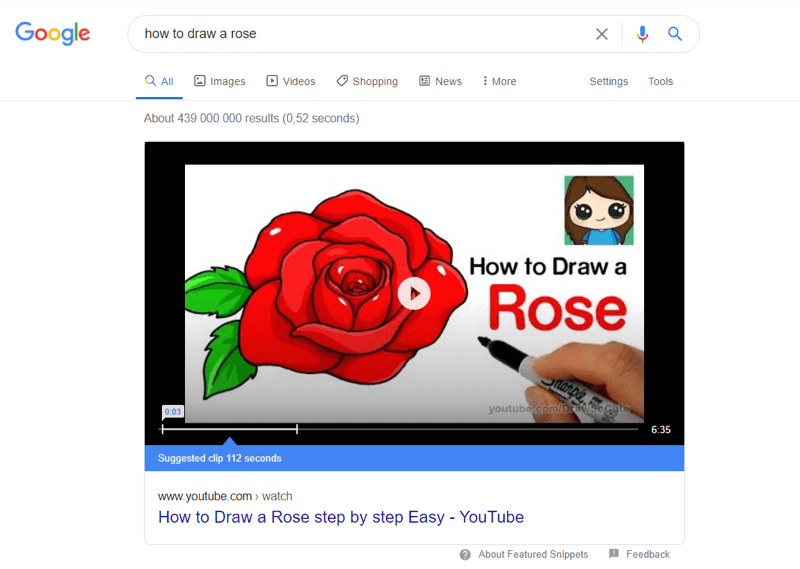Click inside the search text field
Viewport: 800px width, 569px height.
360,34
